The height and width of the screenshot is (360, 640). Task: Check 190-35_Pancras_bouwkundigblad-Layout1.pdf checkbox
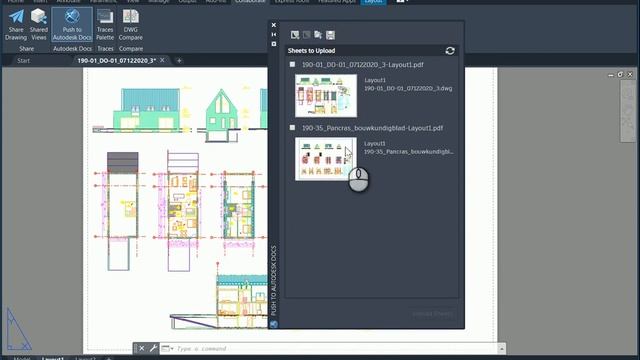point(292,127)
